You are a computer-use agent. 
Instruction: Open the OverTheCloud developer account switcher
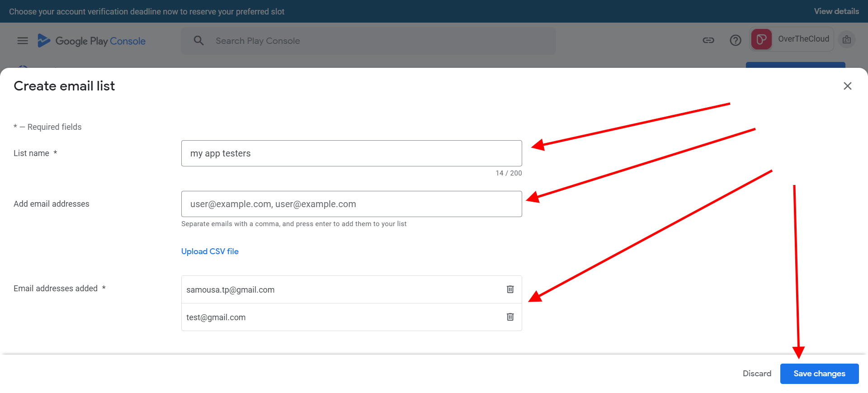click(x=792, y=39)
